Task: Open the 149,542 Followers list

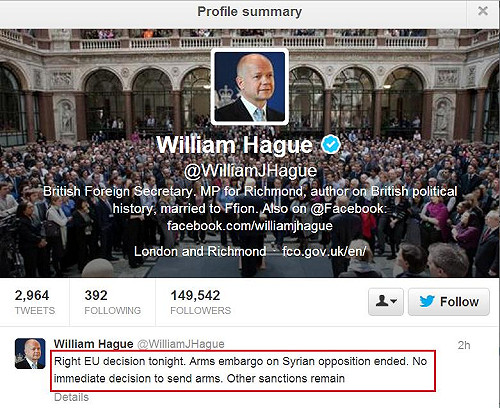Action: pos(200,302)
